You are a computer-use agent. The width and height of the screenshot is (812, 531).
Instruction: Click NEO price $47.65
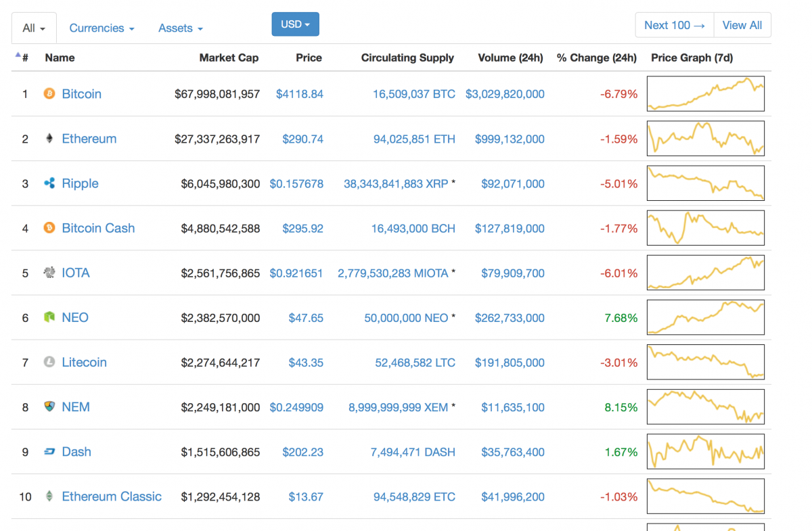[x=306, y=317]
